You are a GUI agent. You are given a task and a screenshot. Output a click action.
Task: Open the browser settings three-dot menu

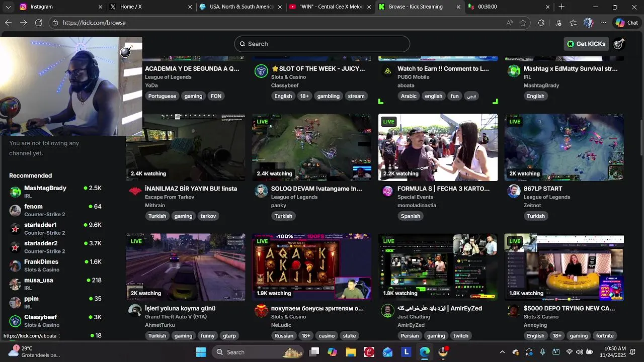pos(604,23)
